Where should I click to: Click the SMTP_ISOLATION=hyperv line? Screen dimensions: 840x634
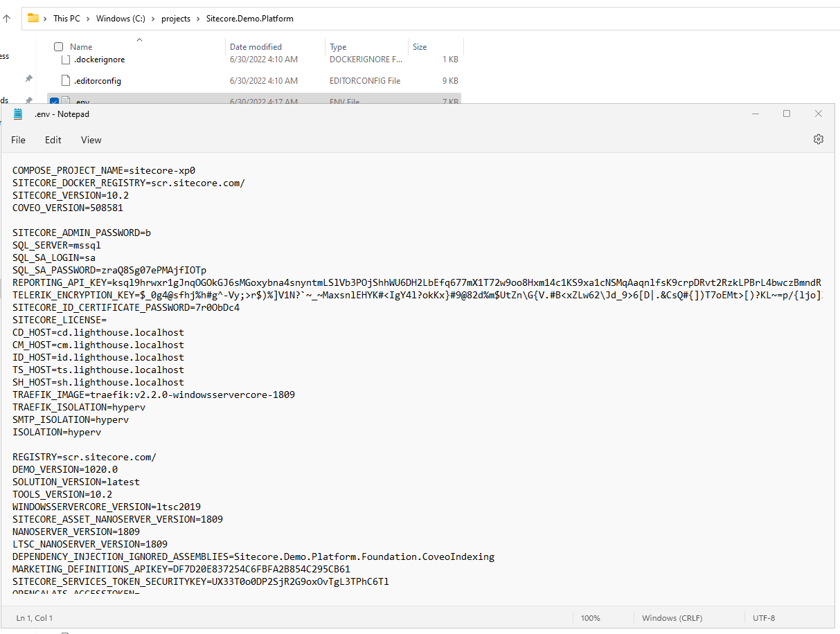coord(71,419)
